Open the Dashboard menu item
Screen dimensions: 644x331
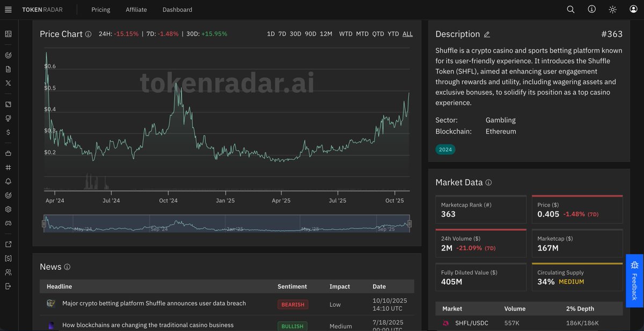(177, 10)
